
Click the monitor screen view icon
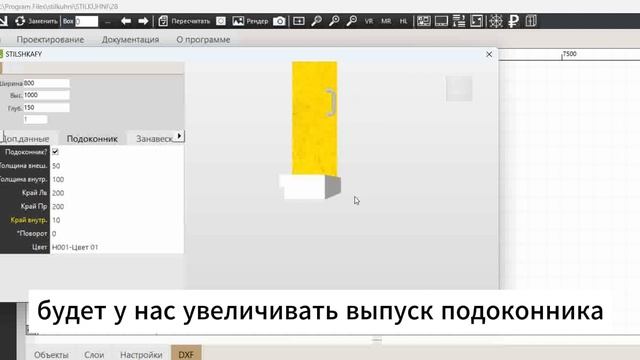tap(441, 21)
